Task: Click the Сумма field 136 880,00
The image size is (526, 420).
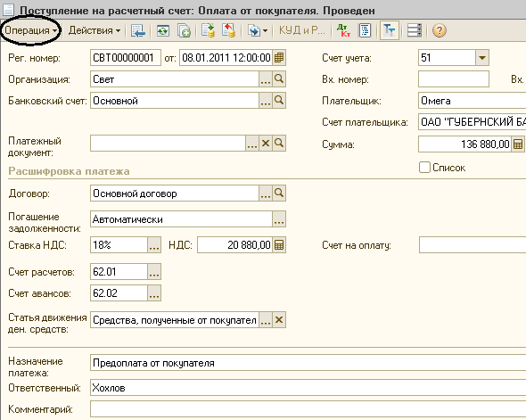Action: [x=464, y=144]
